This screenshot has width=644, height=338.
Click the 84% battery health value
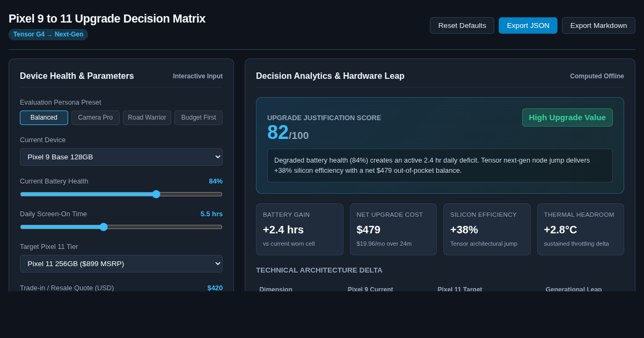click(x=216, y=181)
